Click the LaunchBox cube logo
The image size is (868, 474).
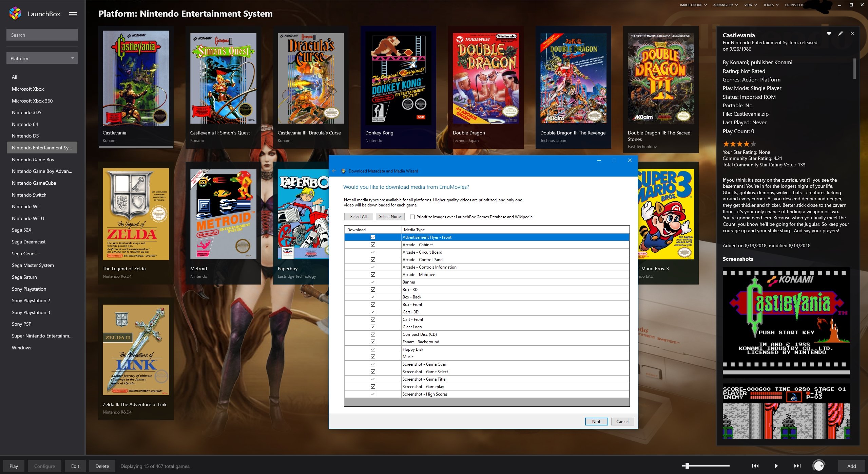[x=15, y=14]
